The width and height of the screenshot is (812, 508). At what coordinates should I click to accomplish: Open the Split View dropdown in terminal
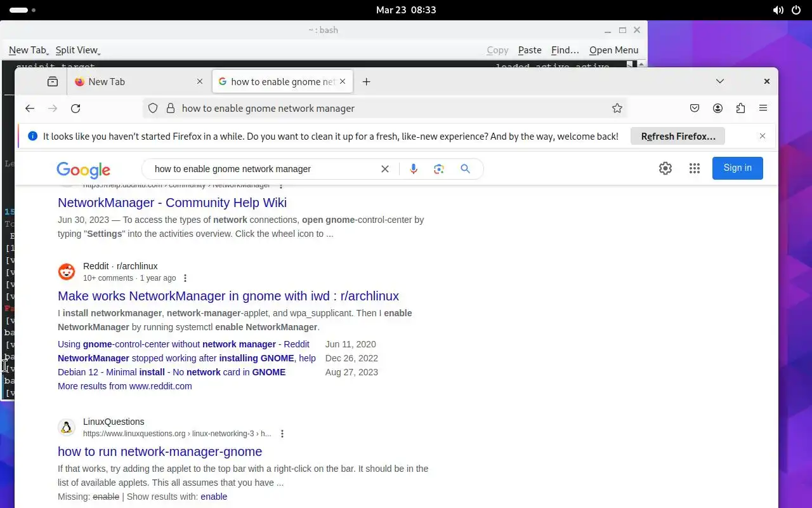point(77,50)
